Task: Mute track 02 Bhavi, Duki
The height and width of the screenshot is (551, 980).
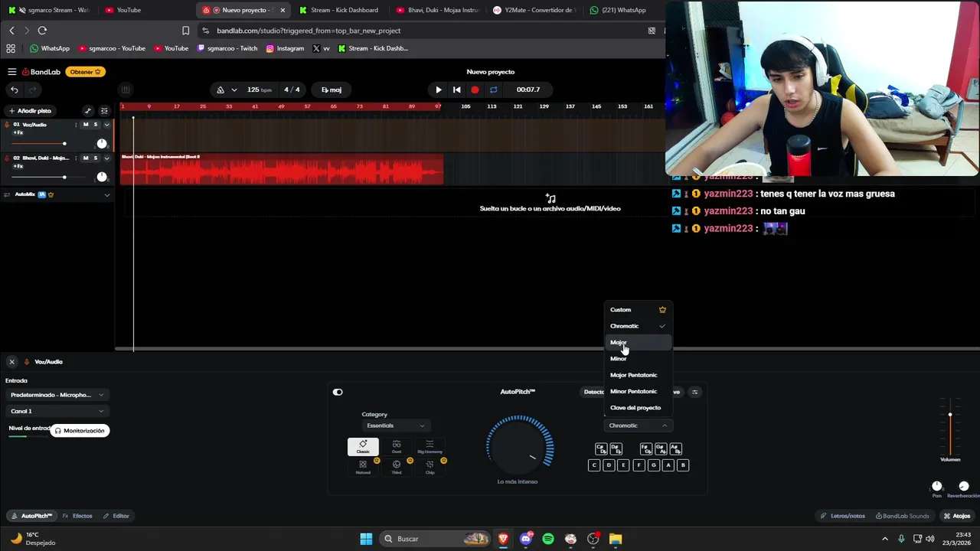Action: click(85, 158)
